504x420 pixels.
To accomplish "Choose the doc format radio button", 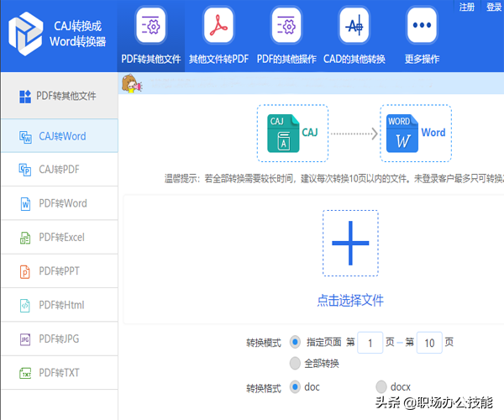I will [x=295, y=387].
